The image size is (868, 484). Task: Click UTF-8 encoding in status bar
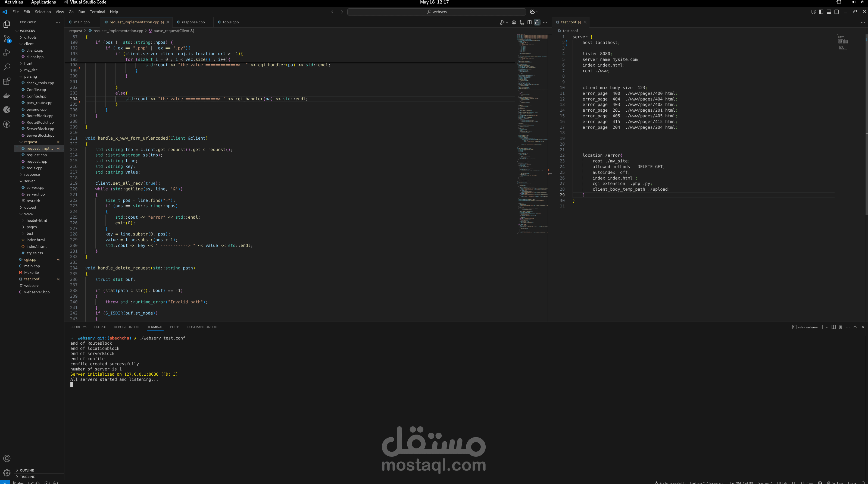782,482
